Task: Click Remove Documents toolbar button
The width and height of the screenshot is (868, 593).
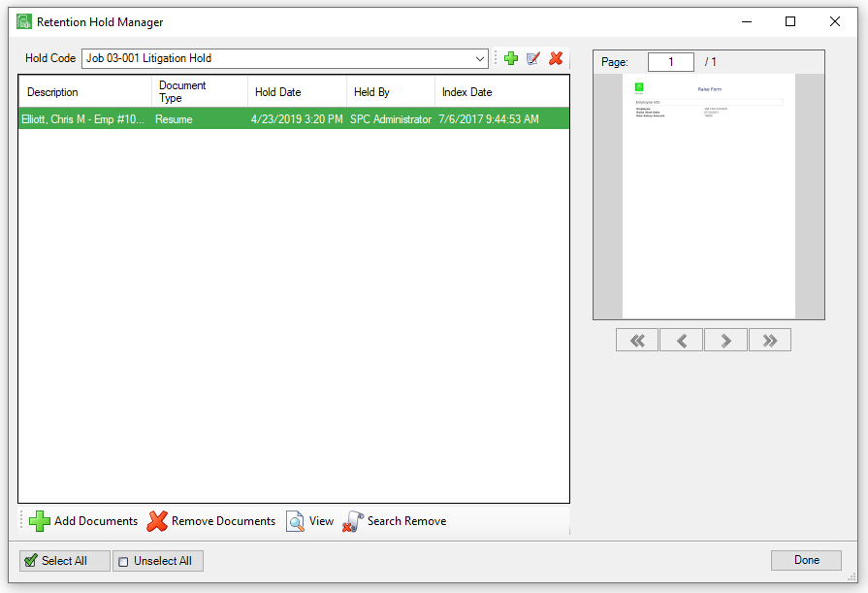Action: click(210, 521)
